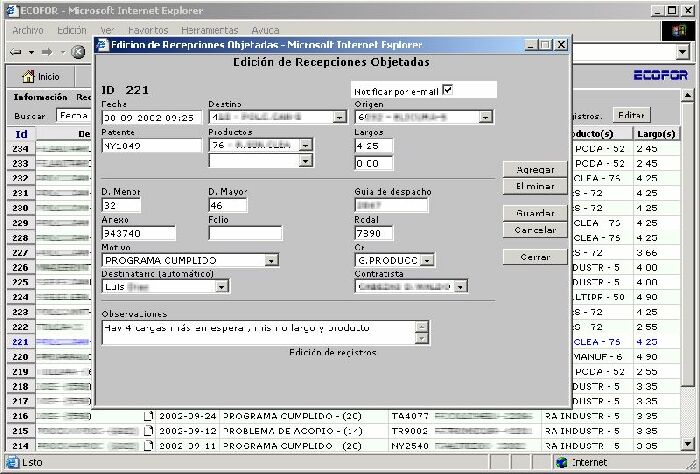Open document icon in row 216
Image resolution: width=700 pixels, height=474 pixels.
coord(148,415)
